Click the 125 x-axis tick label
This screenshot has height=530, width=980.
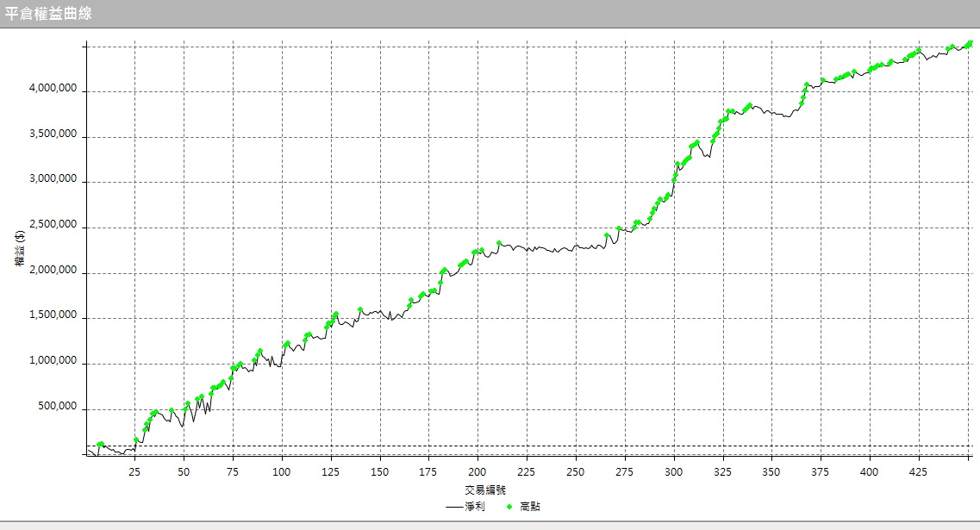click(330, 472)
